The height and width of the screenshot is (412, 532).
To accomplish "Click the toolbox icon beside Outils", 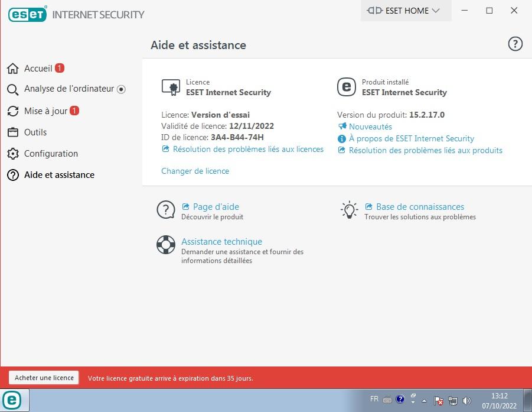I will [13, 132].
